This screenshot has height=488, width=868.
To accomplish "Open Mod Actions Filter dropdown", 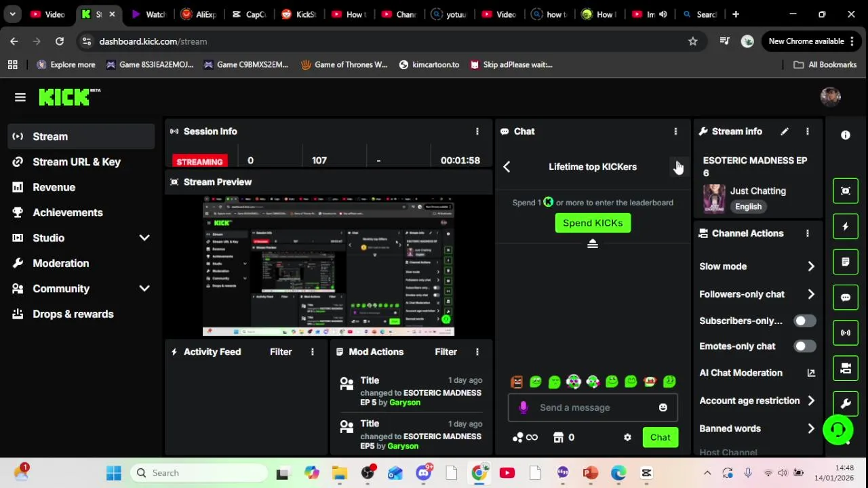I will click(x=446, y=352).
